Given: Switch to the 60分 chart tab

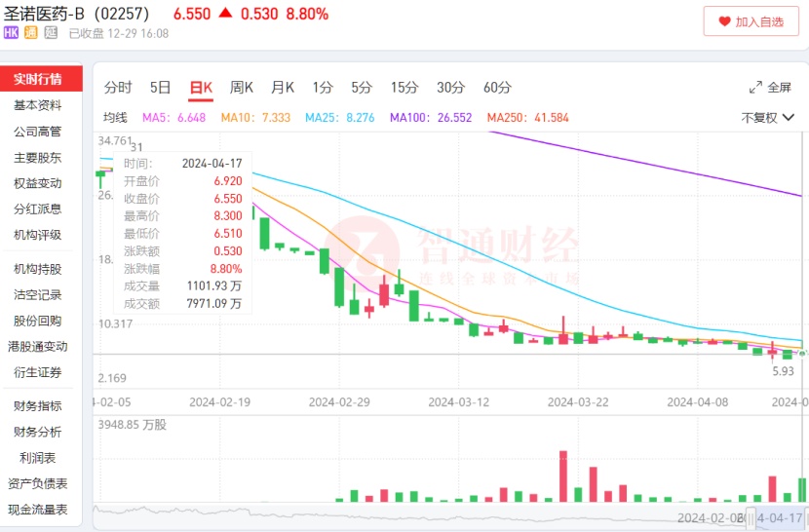Looking at the screenshot, I should click(497, 88).
